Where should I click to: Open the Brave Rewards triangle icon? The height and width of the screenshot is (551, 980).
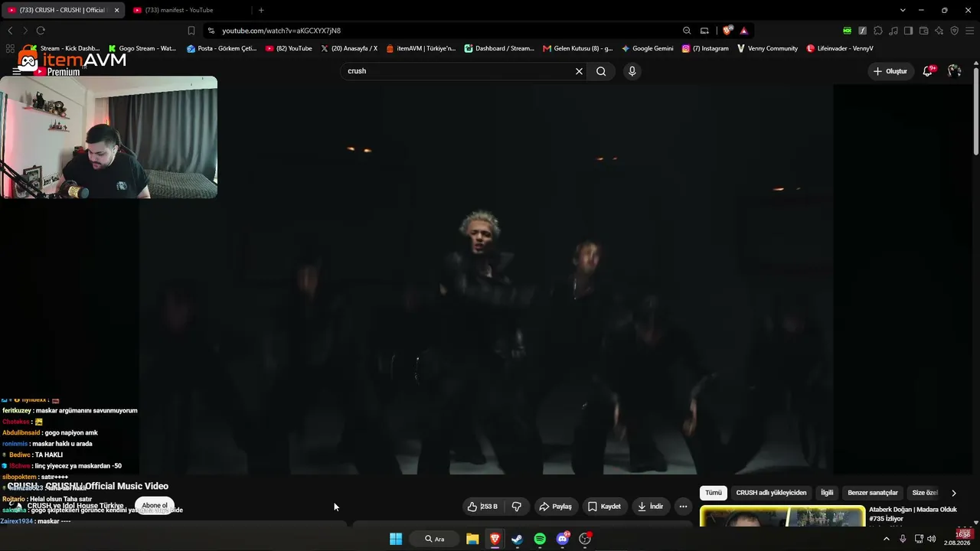coord(743,31)
